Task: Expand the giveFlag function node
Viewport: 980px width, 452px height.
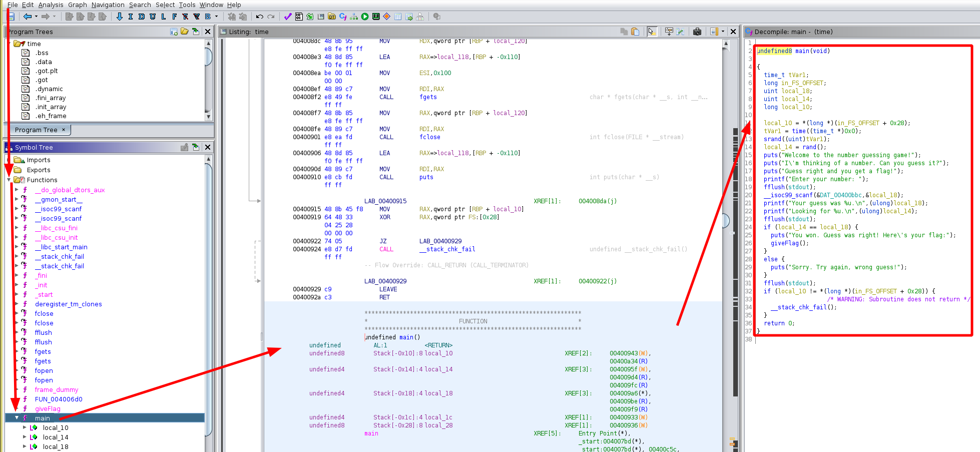Action: 17,408
